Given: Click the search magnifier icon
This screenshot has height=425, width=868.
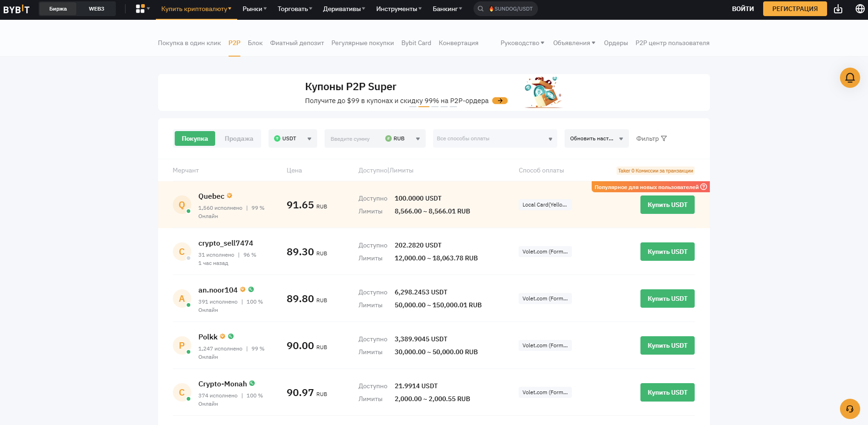Looking at the screenshot, I should coord(480,9).
